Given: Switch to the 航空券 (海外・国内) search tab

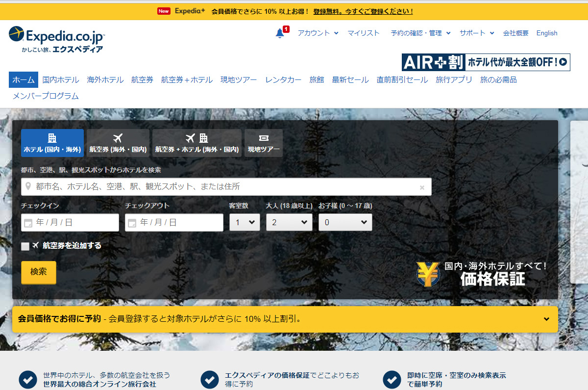Looking at the screenshot, I should [118, 143].
